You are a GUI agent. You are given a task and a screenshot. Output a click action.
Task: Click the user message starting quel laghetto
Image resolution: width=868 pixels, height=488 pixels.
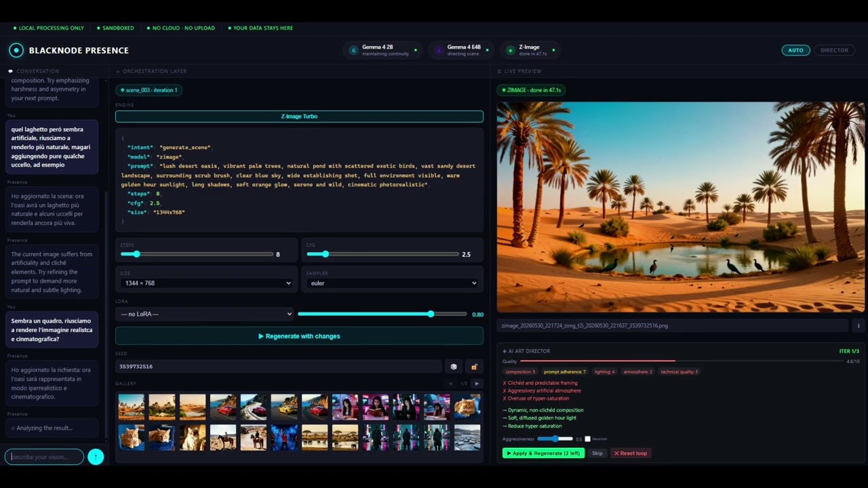click(52, 147)
